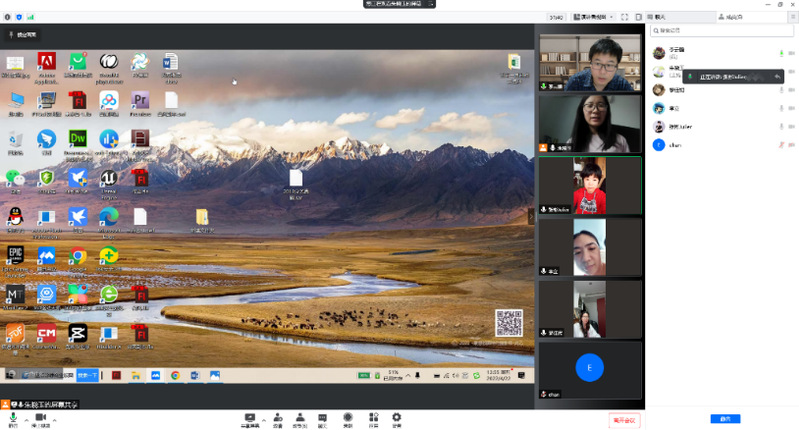Select member chan in the list
The image size is (799, 430).
[x=722, y=145]
